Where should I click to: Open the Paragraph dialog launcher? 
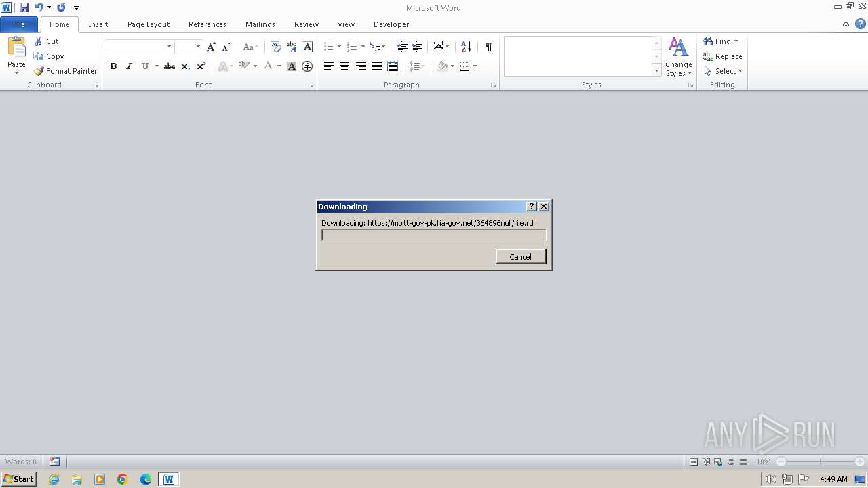coord(493,85)
